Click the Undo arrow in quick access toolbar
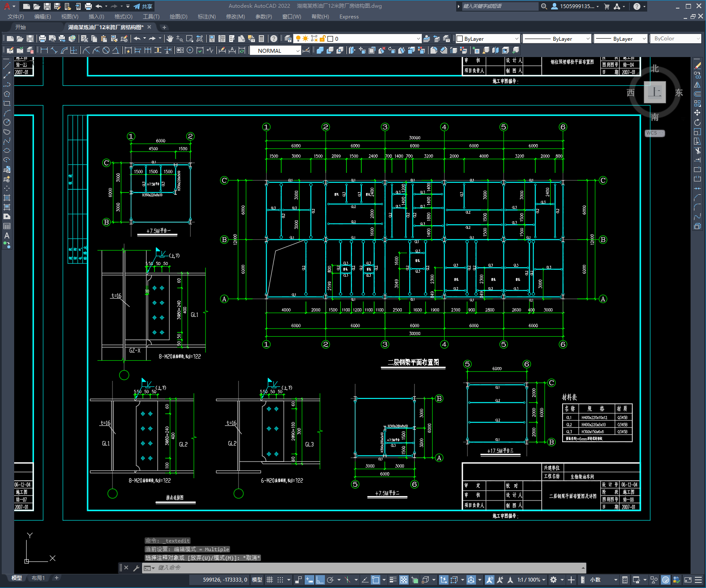706x588 pixels. point(99,6)
